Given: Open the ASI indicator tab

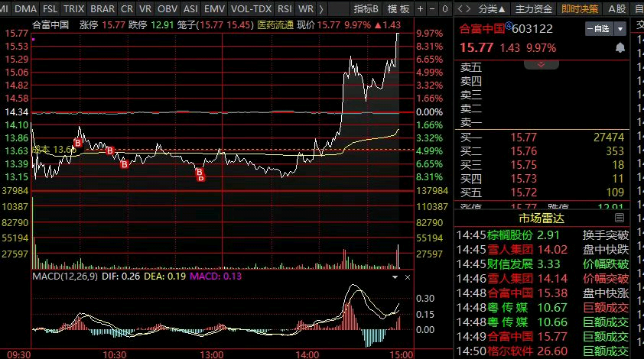Looking at the screenshot, I should coord(190,8).
